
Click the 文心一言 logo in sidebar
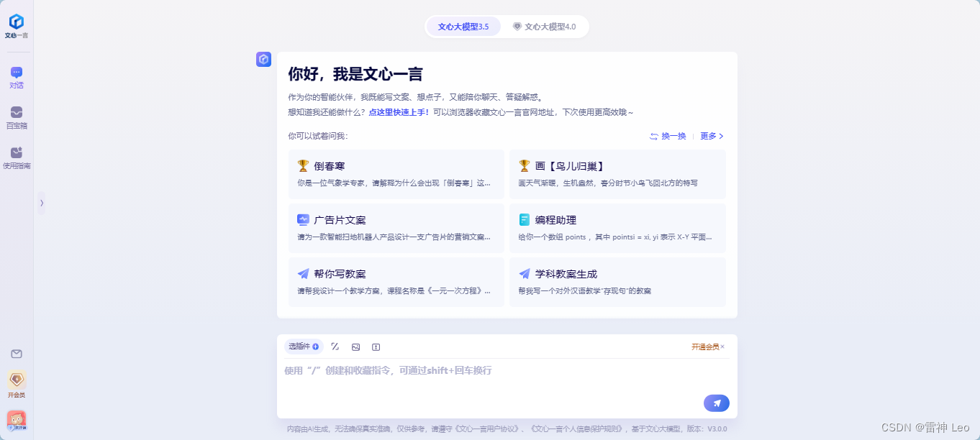(x=16, y=26)
